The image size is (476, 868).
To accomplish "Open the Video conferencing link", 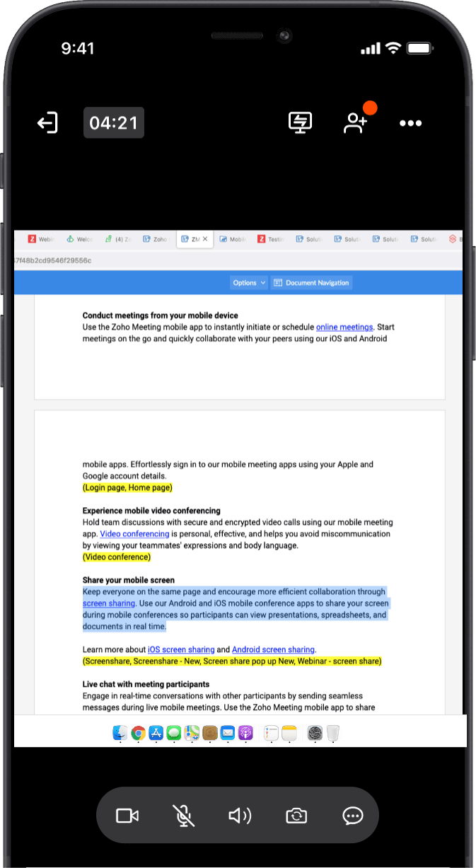I will coord(134,533).
